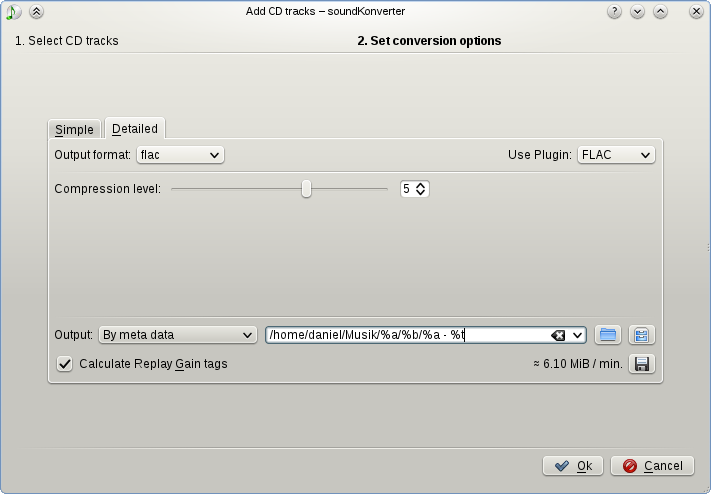711x494 pixels.
Task: Click the '≈ 6.10 MiB / min.' size estimate
Action: pyautogui.click(x=578, y=364)
